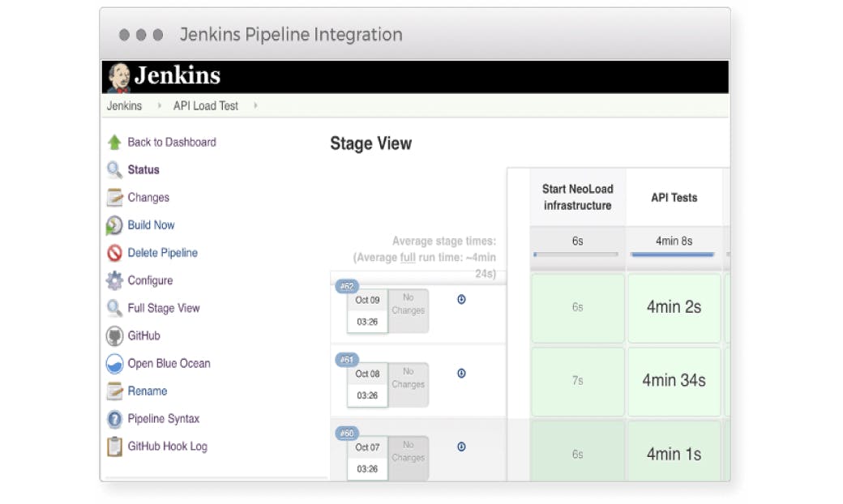This screenshot has width=843, height=504.
Task: Click the Rename link in sidebar
Action: tap(148, 391)
